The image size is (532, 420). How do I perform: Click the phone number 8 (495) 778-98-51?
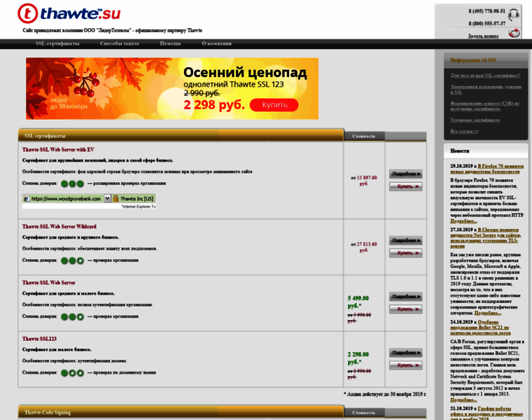tap(486, 11)
